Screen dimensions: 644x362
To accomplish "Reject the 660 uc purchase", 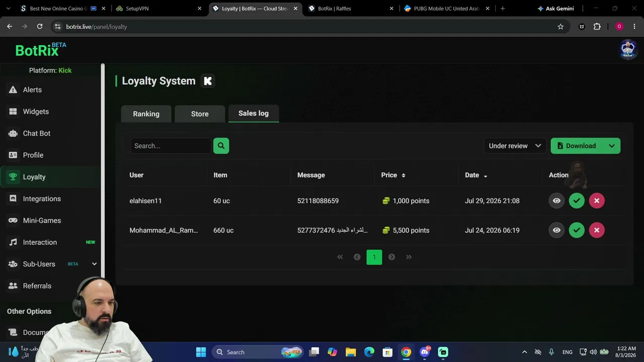I will (597, 230).
